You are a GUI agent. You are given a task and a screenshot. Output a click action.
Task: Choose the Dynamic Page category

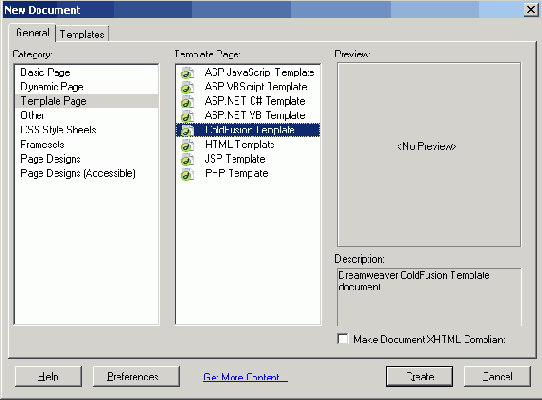coord(52,86)
